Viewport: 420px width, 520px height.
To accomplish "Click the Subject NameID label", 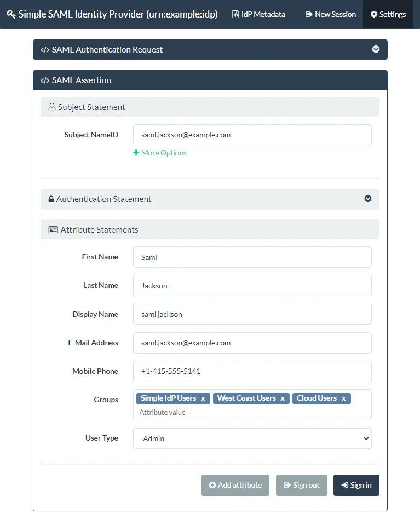I will (91, 135).
